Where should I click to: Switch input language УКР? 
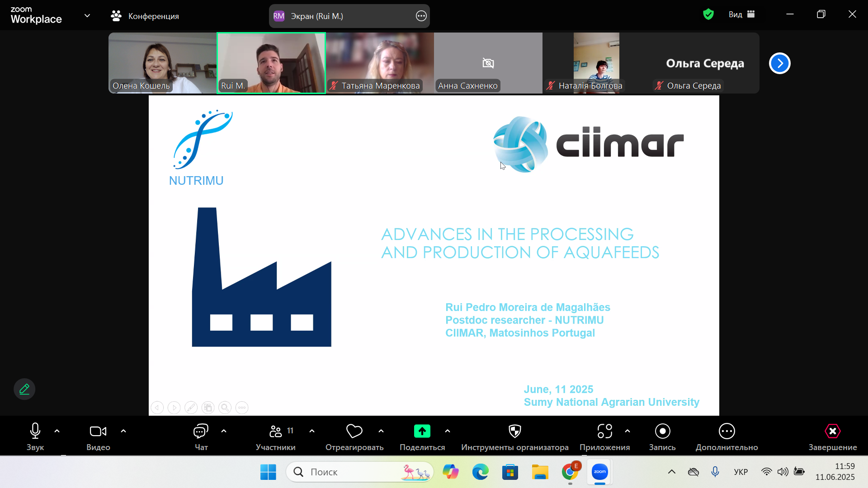pyautogui.click(x=741, y=472)
